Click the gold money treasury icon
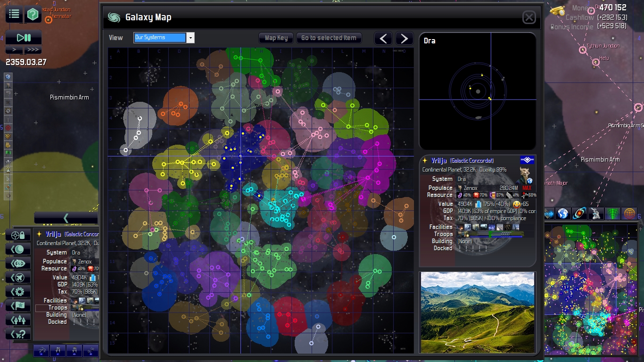644x362 pixels. tap(558, 10)
